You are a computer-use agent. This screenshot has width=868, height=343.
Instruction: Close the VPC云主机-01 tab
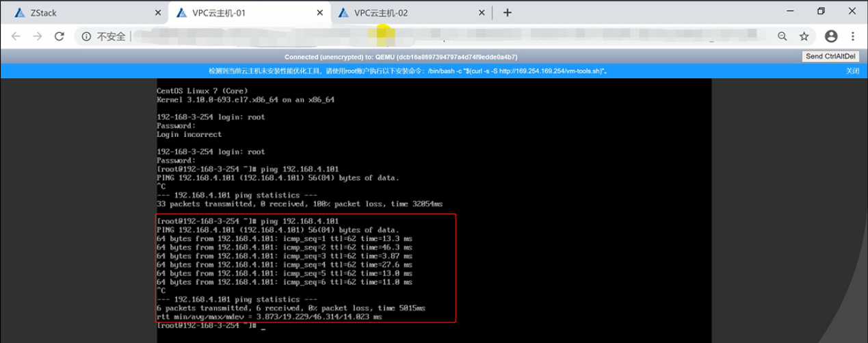tap(320, 12)
